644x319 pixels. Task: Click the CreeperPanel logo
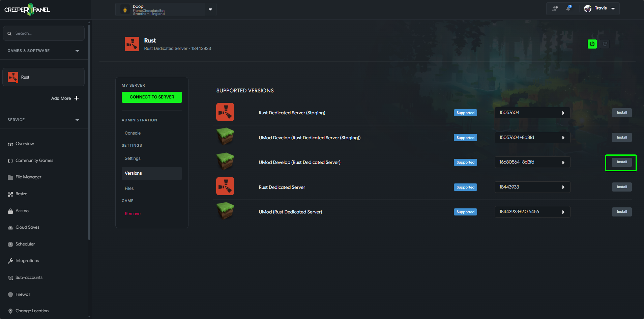pos(27,9)
